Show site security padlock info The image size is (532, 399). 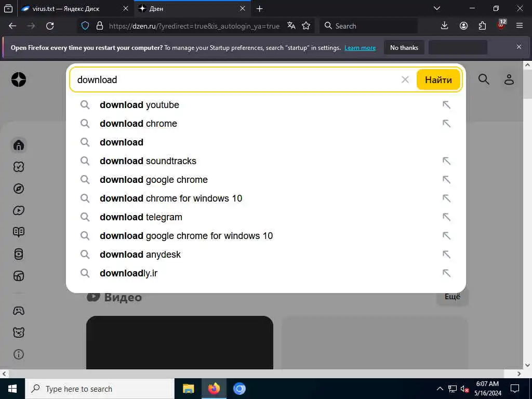point(99,26)
